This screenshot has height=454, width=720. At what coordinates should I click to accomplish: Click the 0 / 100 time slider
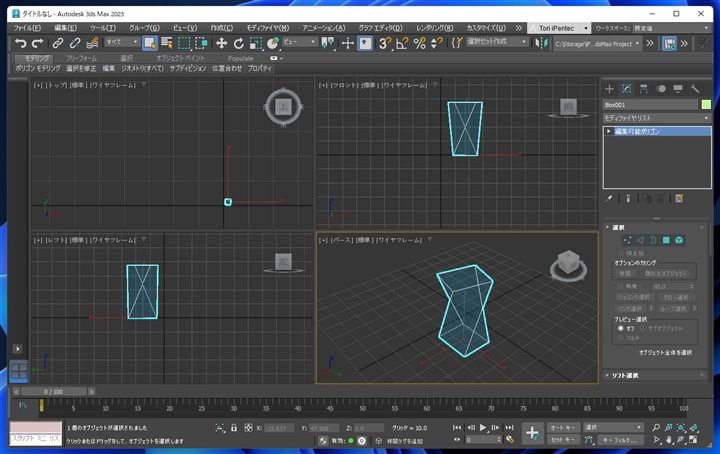pos(53,392)
